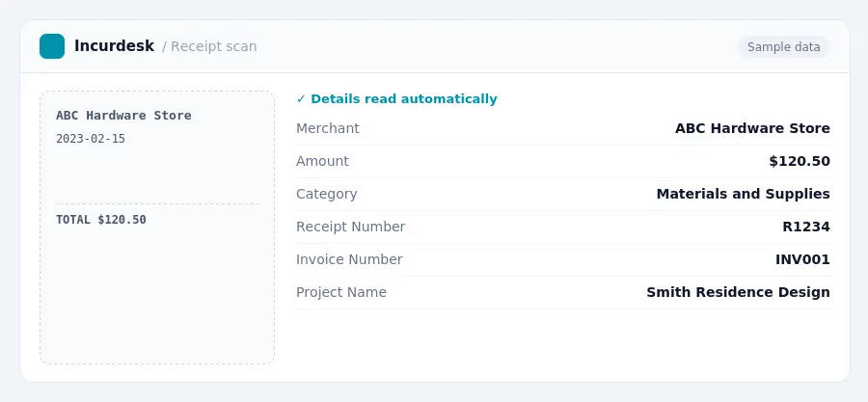Click the Project Name label
Screen dimensions: 868x402
coord(341,292)
